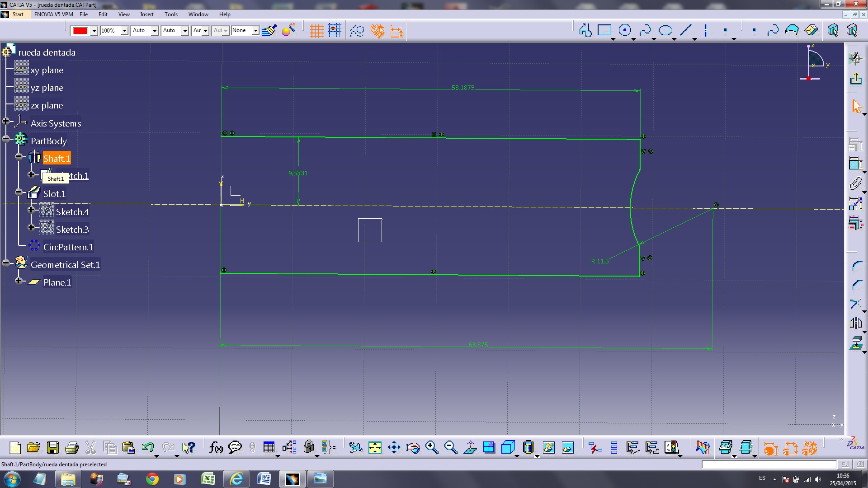This screenshot has width=868, height=488.
Task: Open the first Auto line thickness dropdown
Action: click(155, 31)
